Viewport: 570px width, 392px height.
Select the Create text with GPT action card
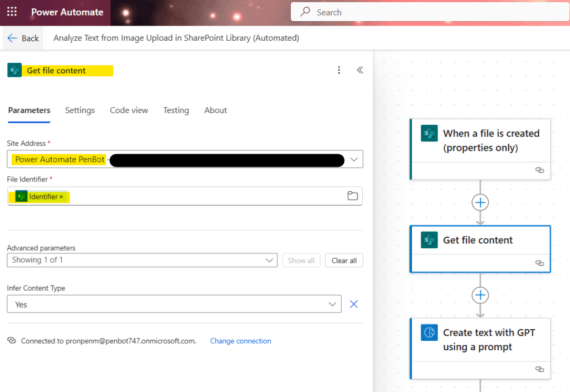pyautogui.click(x=480, y=340)
